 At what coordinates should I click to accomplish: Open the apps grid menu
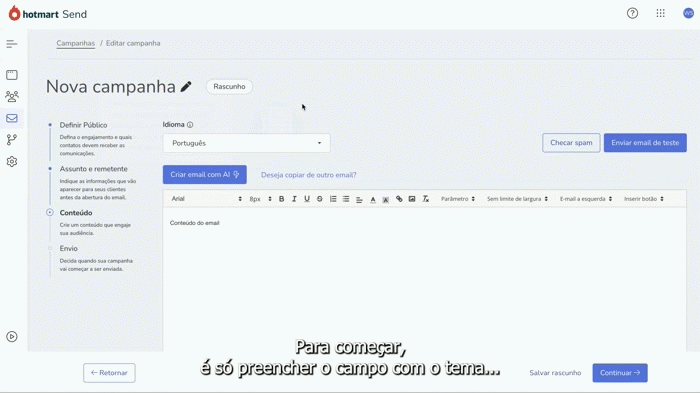click(660, 13)
